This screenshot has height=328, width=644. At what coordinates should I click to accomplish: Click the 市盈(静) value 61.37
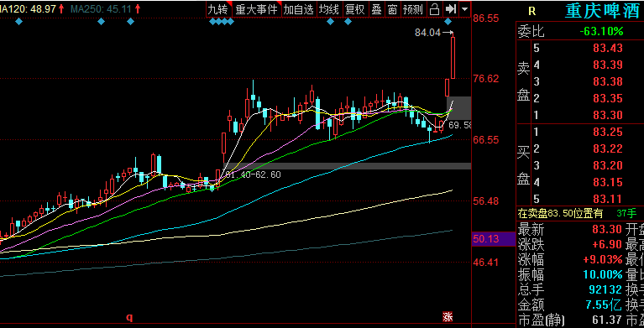tap(607, 320)
